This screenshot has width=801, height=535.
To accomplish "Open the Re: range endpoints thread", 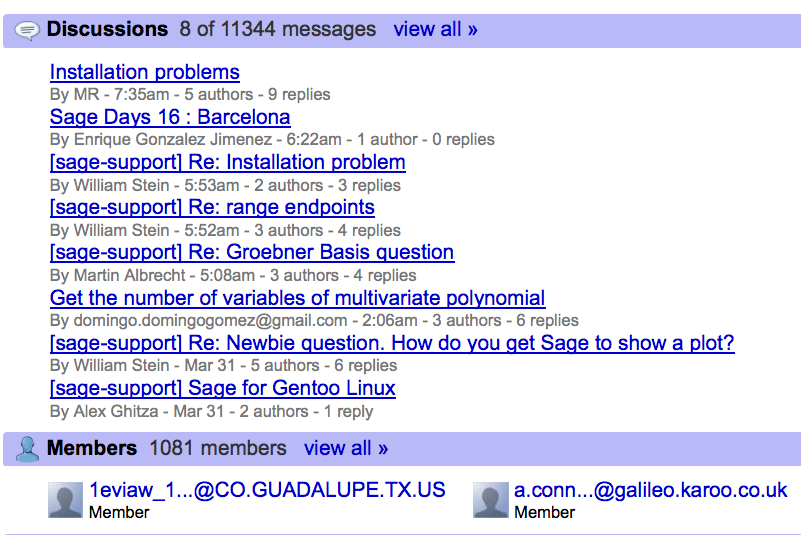I will (213, 207).
